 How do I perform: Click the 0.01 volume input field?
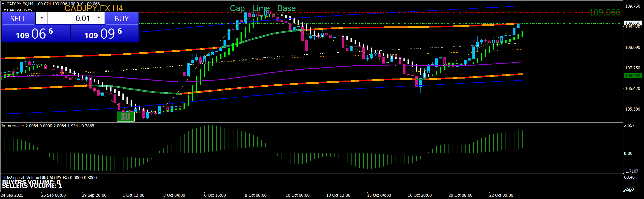(x=70, y=19)
